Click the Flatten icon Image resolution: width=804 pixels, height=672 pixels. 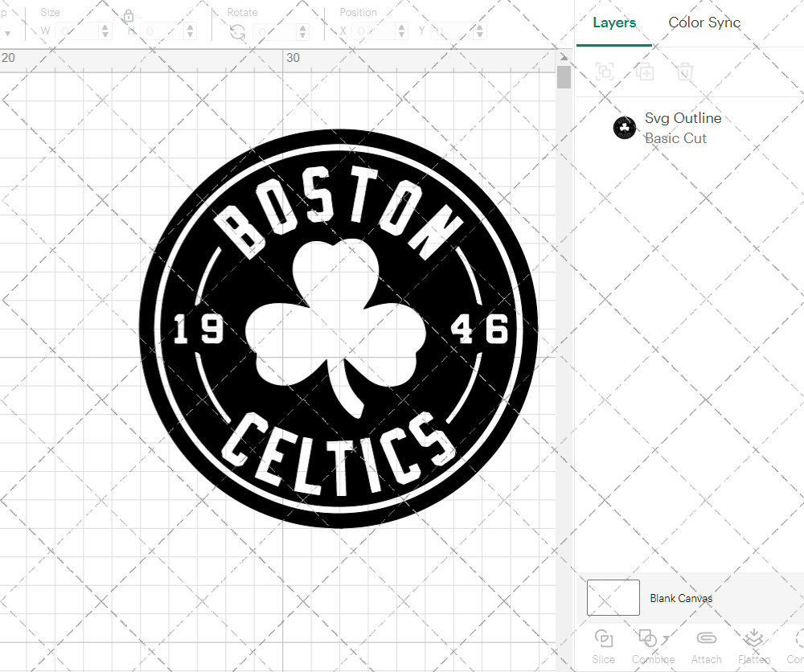point(753,643)
